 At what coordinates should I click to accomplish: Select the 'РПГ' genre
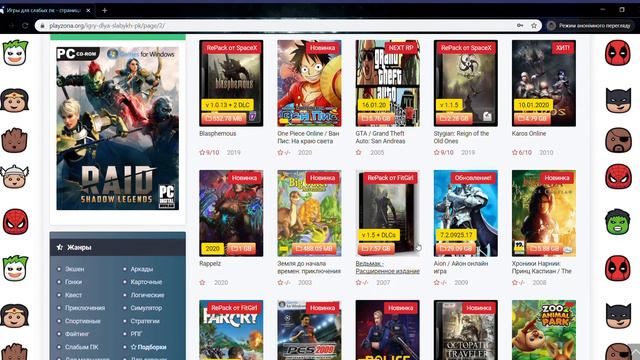[136, 334]
